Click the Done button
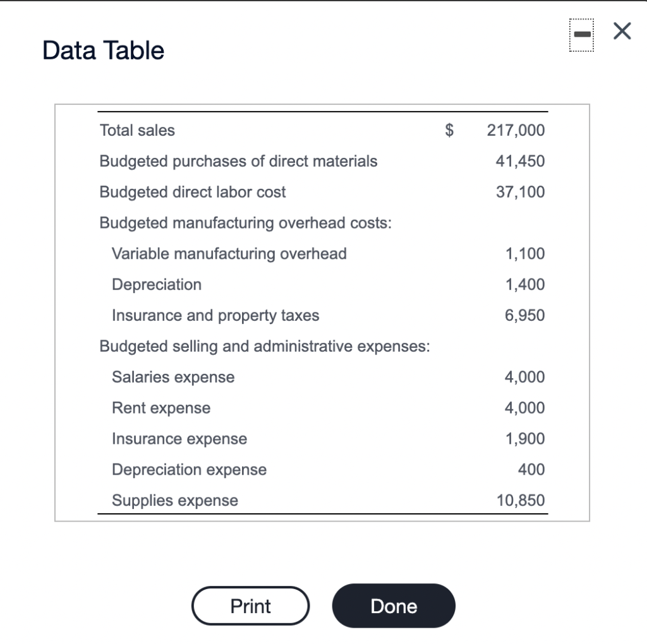 pyautogui.click(x=393, y=605)
